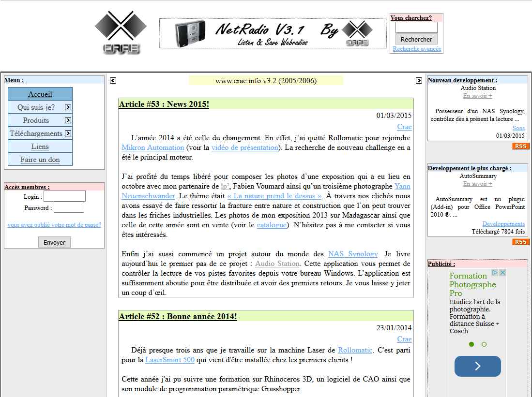The height and width of the screenshot is (397, 532).
Task: Open the NAS Synology link
Action: click(x=353, y=254)
